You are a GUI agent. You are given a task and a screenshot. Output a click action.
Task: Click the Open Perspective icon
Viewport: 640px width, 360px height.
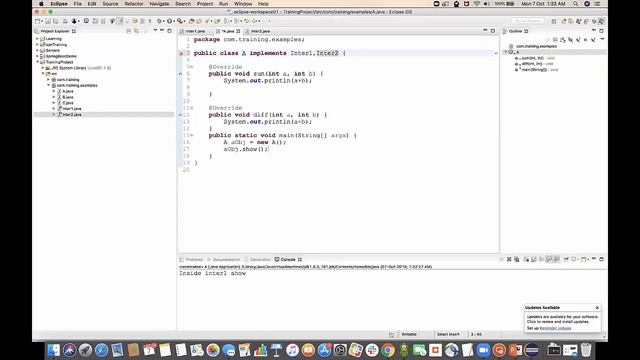[x=554, y=21]
